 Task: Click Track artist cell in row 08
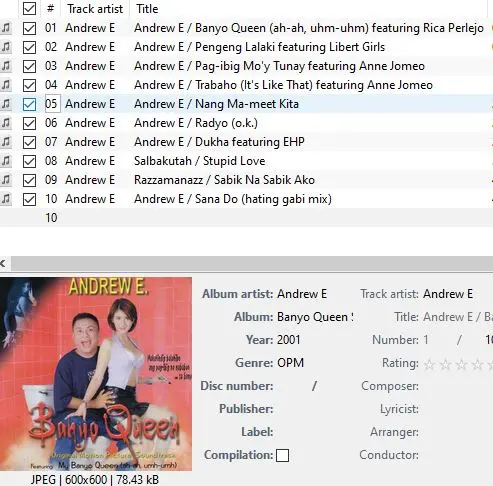point(90,161)
